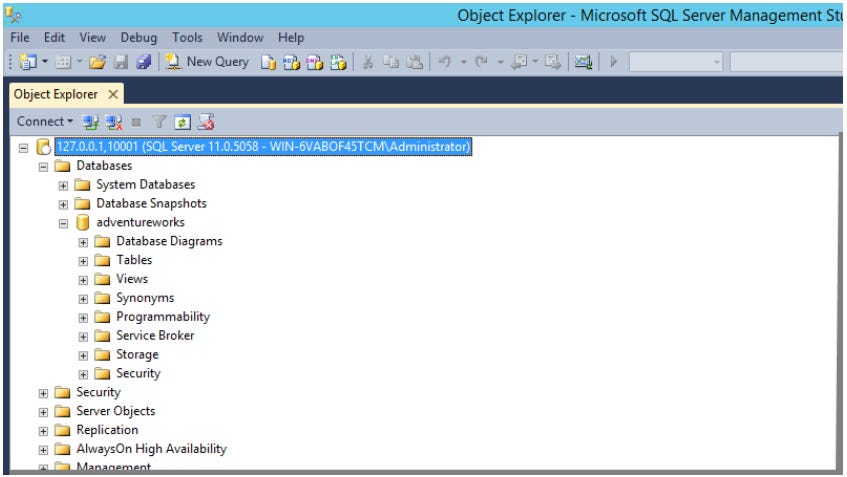
Task: Select the Views tree item
Action: coord(132,279)
